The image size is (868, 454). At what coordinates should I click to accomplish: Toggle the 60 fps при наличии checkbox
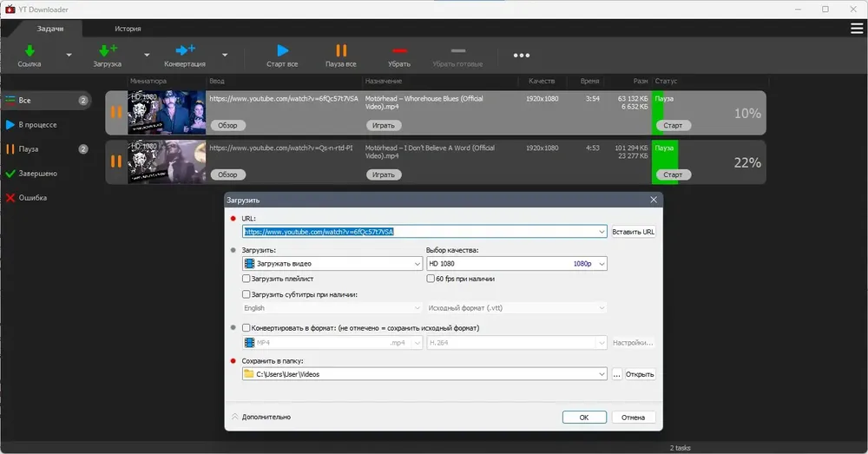point(431,279)
